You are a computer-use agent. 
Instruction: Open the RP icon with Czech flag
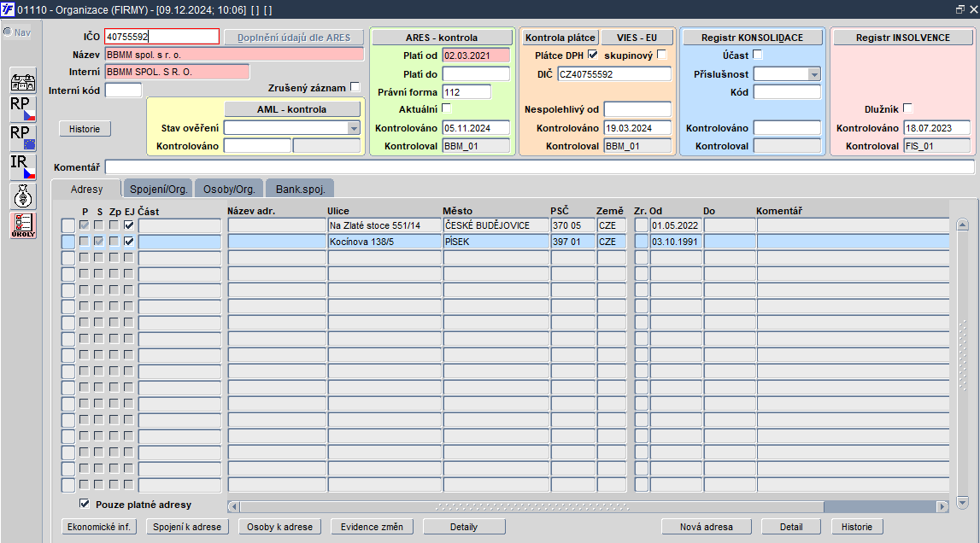[x=23, y=108]
